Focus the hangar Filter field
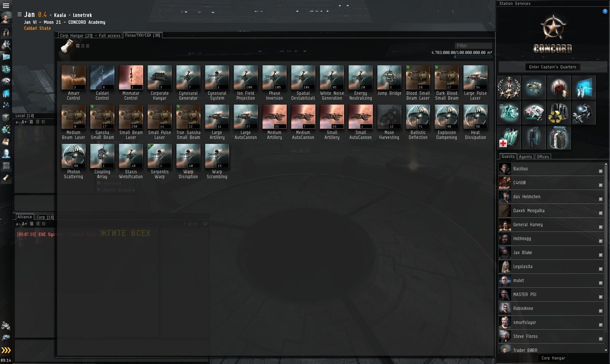This screenshot has height=364, width=610. click(473, 46)
